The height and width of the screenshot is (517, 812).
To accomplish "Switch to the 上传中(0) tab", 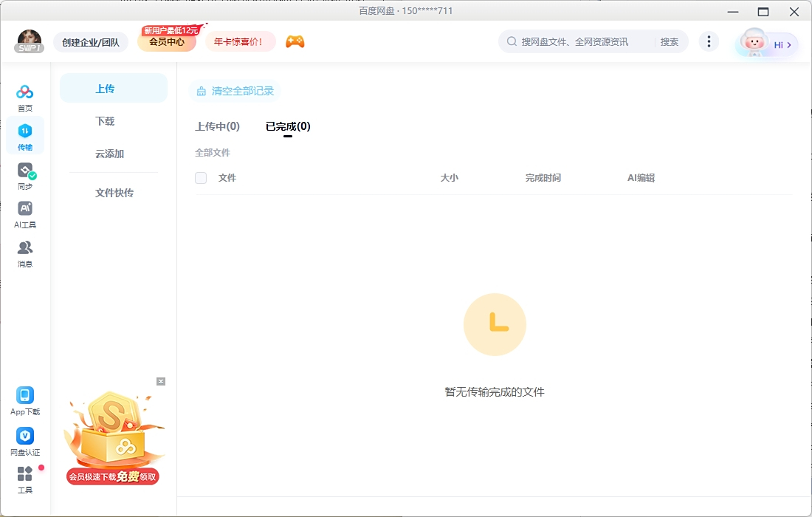I will tap(219, 126).
